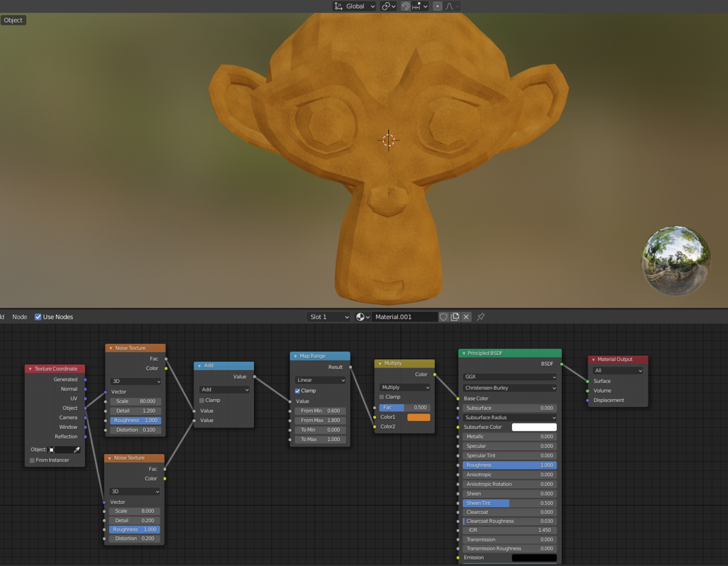
Task: Open Material Output All target dropdown
Action: coord(618,371)
